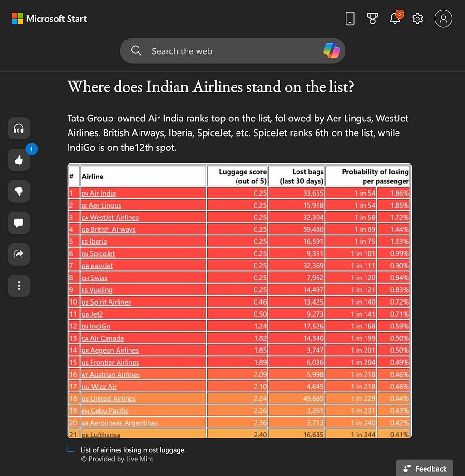The image size is (465, 476).
Task: Open the IndiGo airline link
Action: (96, 327)
